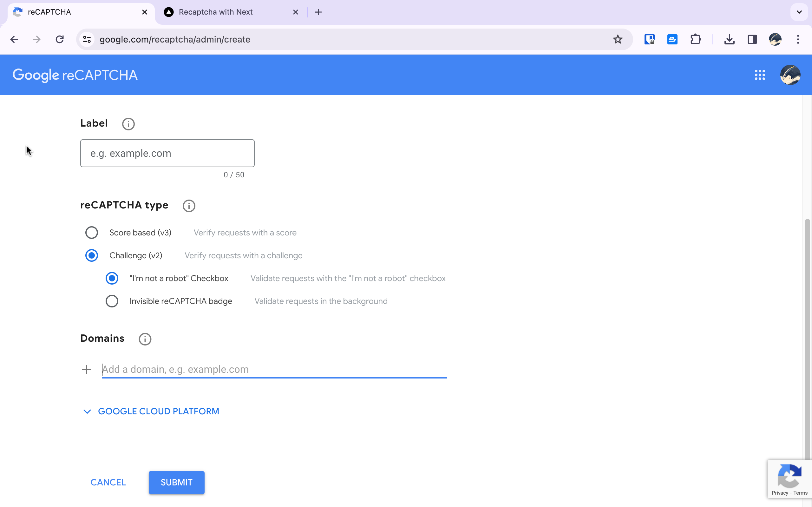Bookmark this page with the star icon
Image resolution: width=812 pixels, height=507 pixels.
point(617,40)
